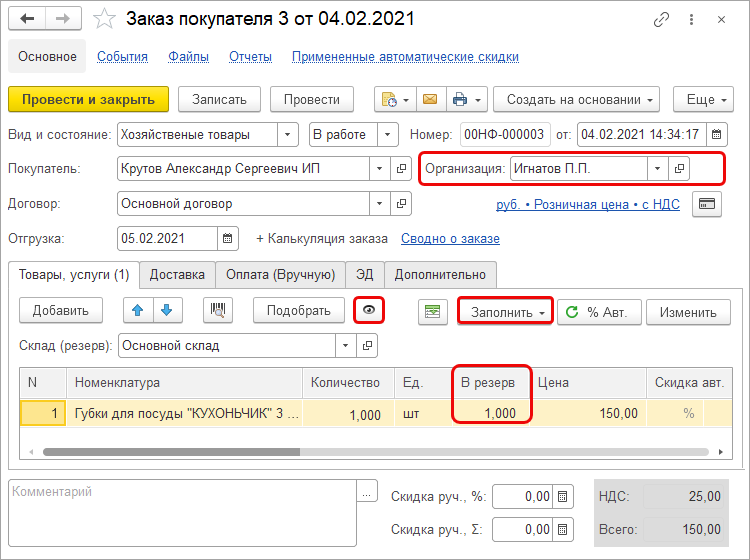Image resolution: width=750 pixels, height=560 pixels.
Task: Click the Комментарий text field
Action: pos(182,513)
